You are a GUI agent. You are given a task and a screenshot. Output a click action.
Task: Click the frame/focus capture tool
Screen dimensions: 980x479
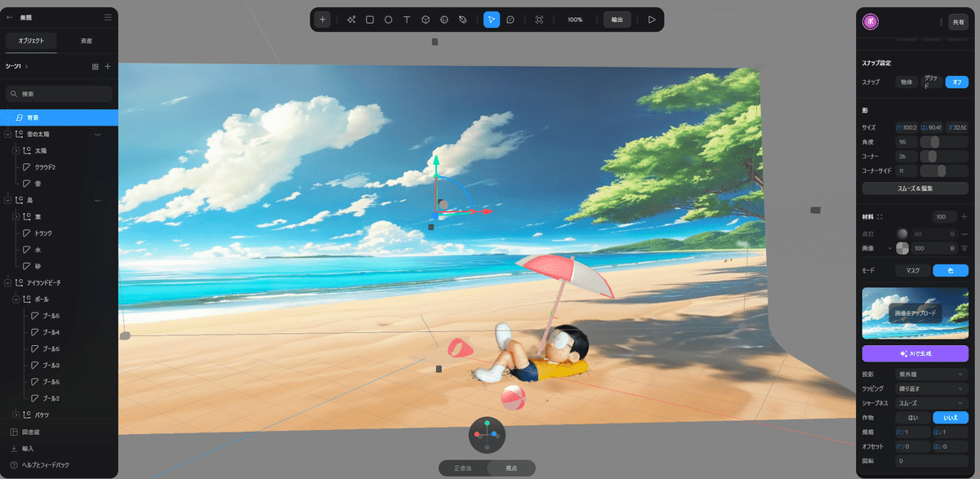click(x=539, y=20)
